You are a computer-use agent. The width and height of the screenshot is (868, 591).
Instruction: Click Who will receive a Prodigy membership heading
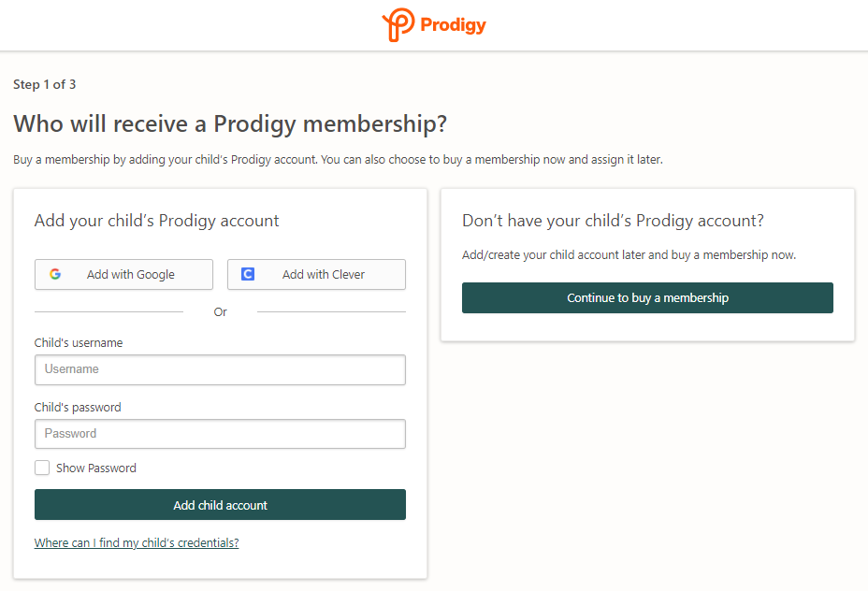(230, 124)
